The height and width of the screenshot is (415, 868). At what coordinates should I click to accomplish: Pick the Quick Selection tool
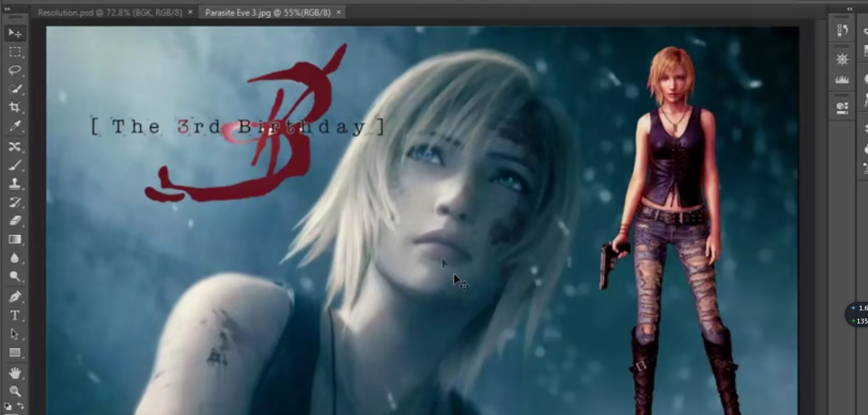[x=15, y=89]
